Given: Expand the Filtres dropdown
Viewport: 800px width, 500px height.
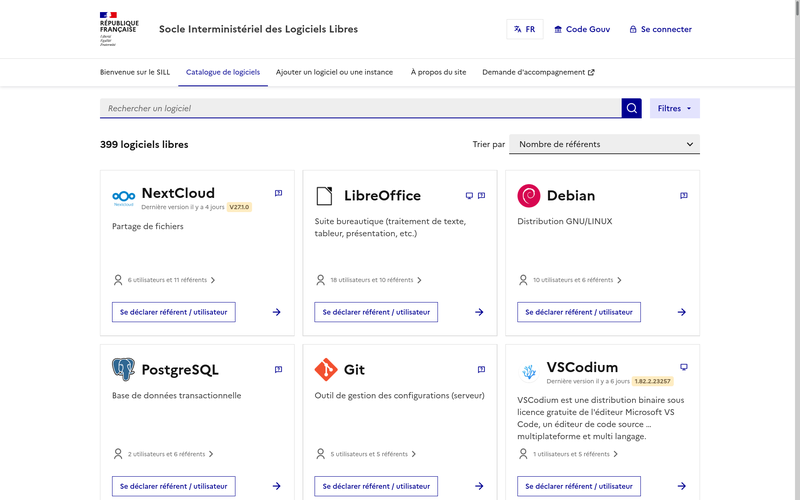Looking at the screenshot, I should click(674, 108).
